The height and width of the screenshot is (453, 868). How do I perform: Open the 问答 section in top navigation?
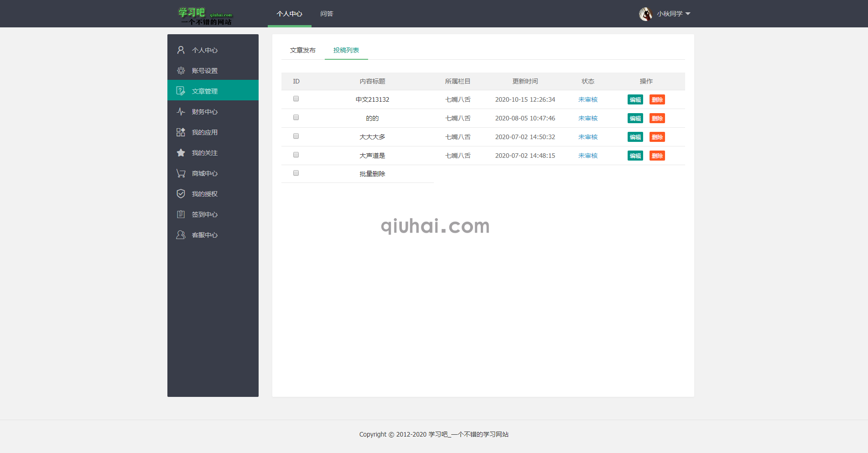[x=327, y=14]
